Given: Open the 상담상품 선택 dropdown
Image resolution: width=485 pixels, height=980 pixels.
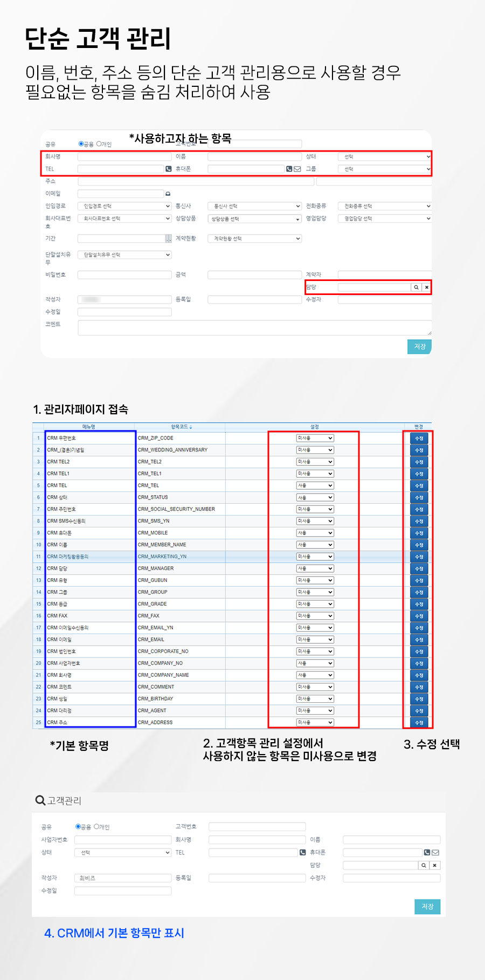Looking at the screenshot, I should click(255, 219).
